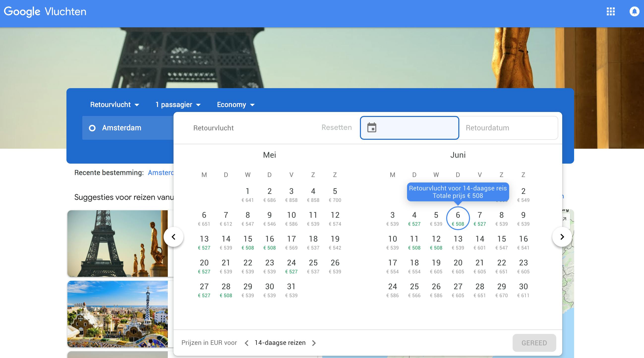Decrease trip length with left chevron
This screenshot has width=644, height=358.
click(x=246, y=343)
